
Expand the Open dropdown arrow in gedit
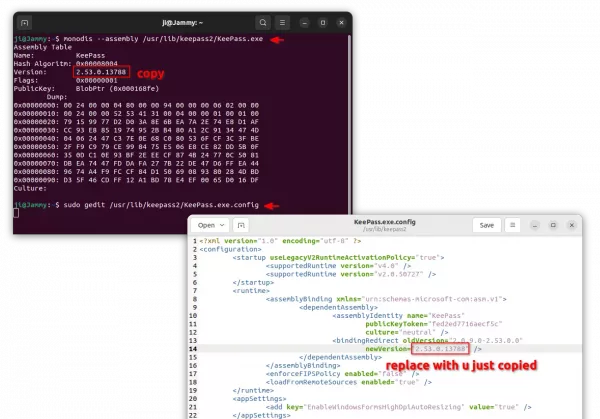(x=222, y=225)
